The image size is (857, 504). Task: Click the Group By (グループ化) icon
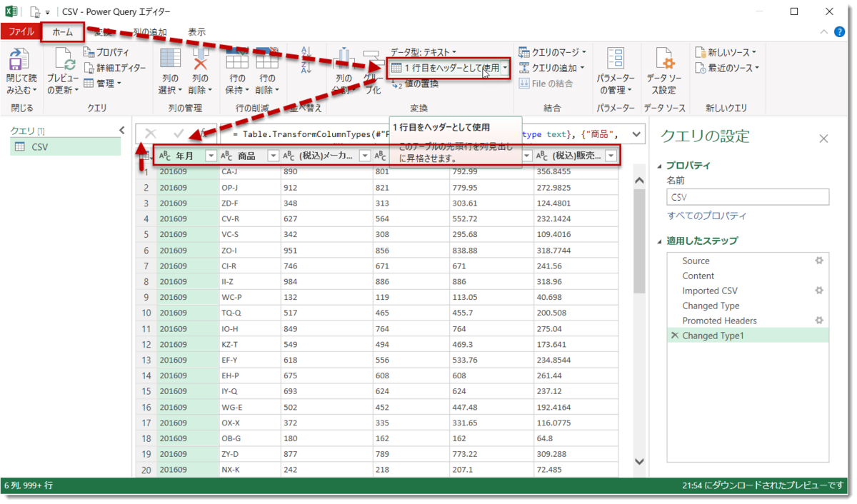click(373, 61)
